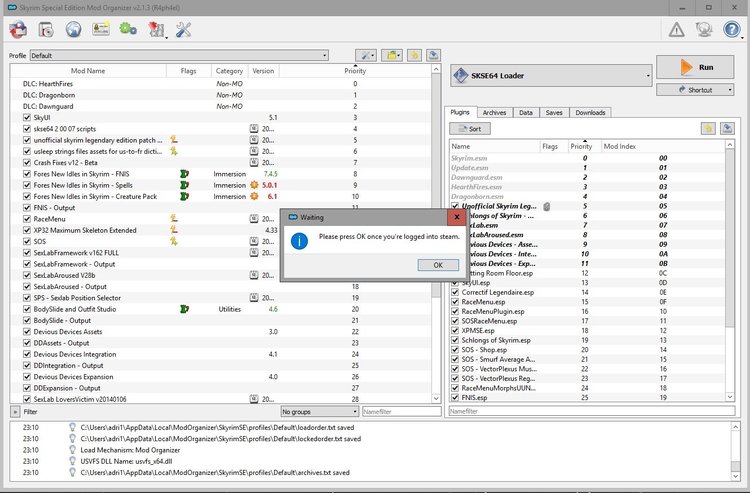Click the update-warning icon for Fores New Idles Spells
Image resolution: width=750 pixels, height=493 pixels.
(254, 185)
